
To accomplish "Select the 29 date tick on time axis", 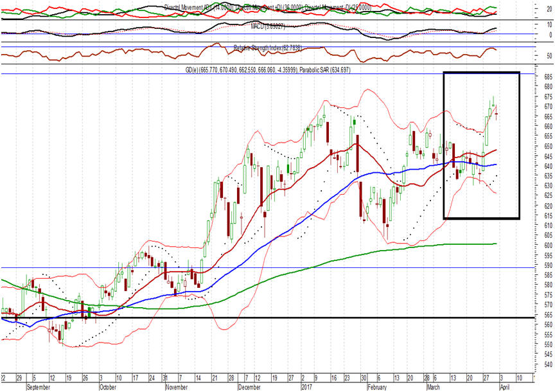I will (19, 378).
